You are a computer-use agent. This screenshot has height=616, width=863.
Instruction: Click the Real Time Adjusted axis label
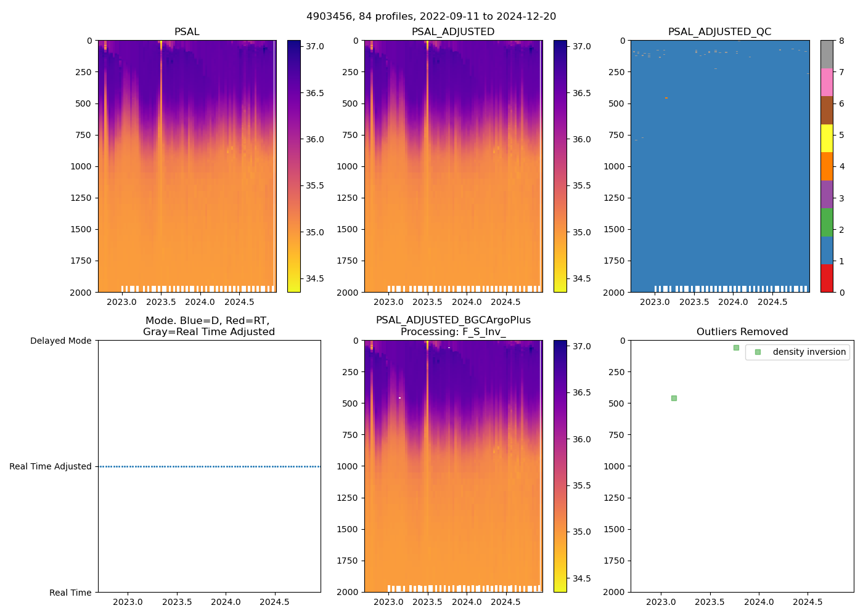[x=51, y=466]
